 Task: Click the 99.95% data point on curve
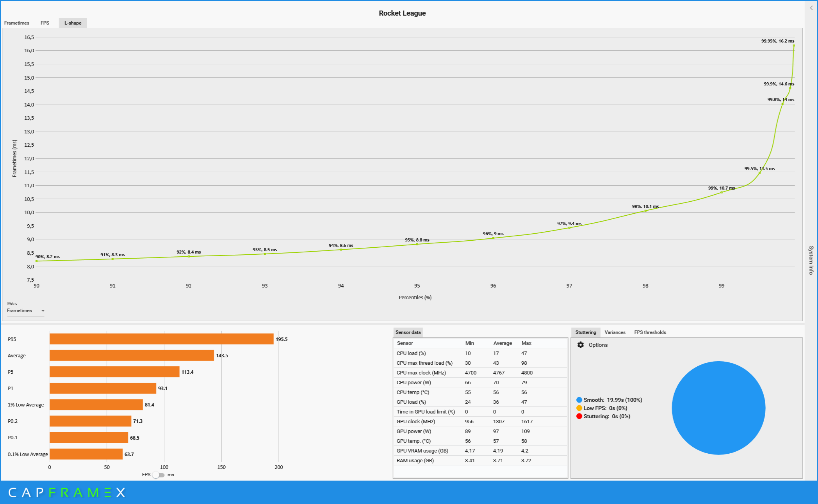pos(794,46)
